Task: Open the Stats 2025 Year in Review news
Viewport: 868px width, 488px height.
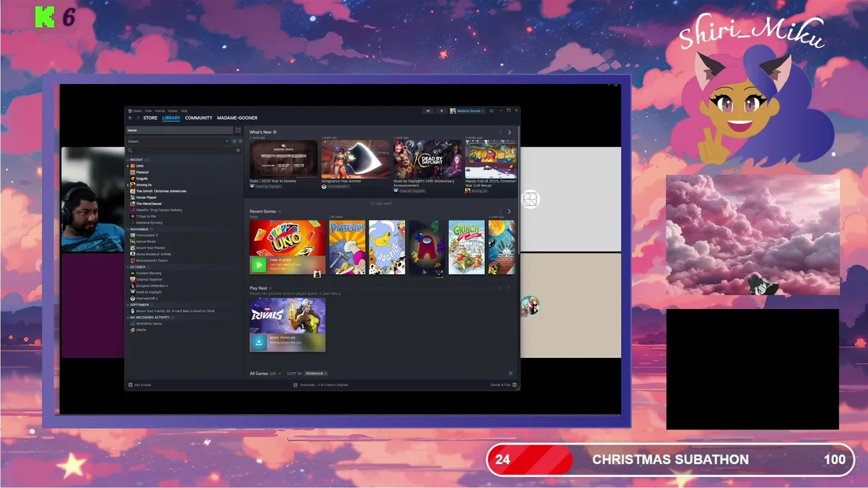Action: [283, 159]
